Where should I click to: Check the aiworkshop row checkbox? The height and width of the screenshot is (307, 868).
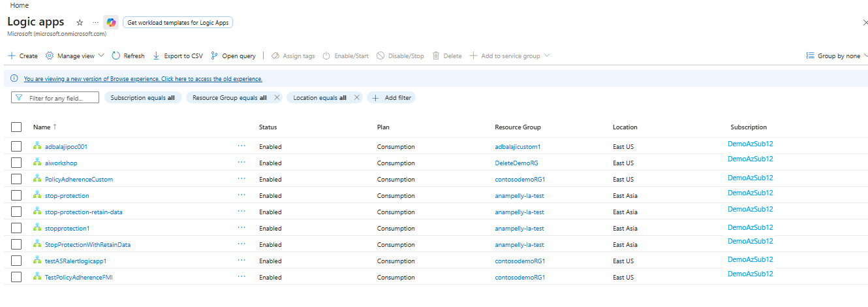click(16, 163)
